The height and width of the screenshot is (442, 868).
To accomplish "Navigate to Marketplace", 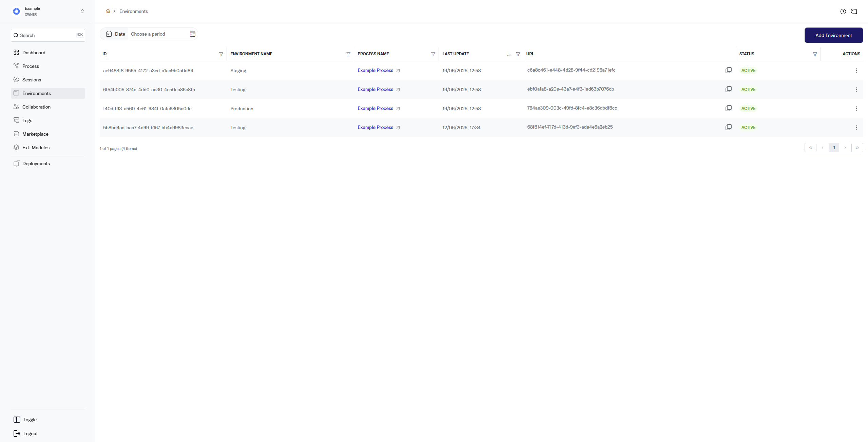I will [x=48, y=134].
